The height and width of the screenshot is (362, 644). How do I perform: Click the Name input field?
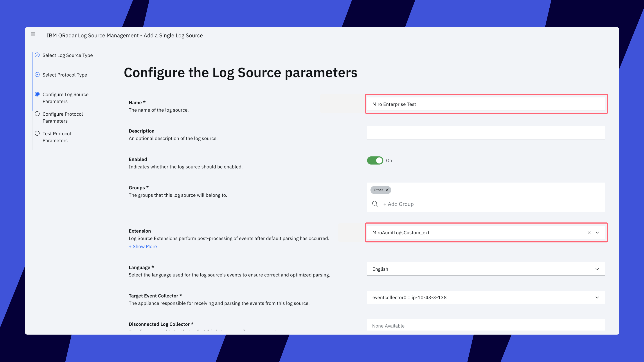point(486,104)
